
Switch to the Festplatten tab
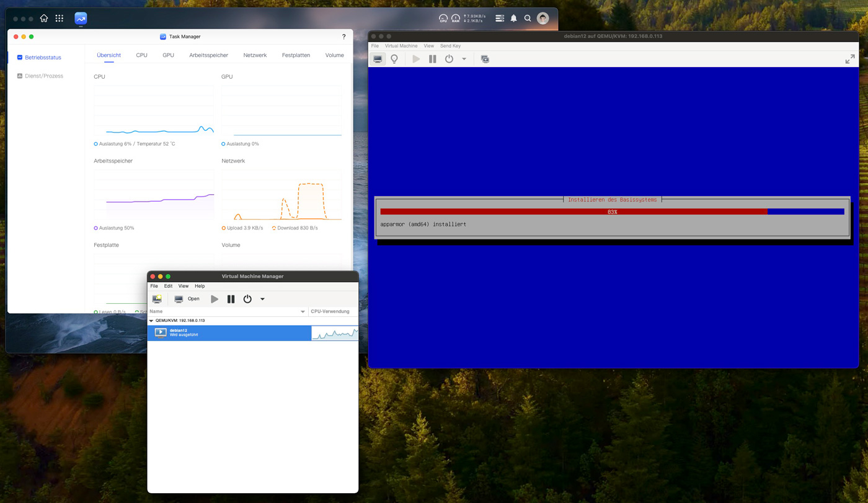click(296, 55)
